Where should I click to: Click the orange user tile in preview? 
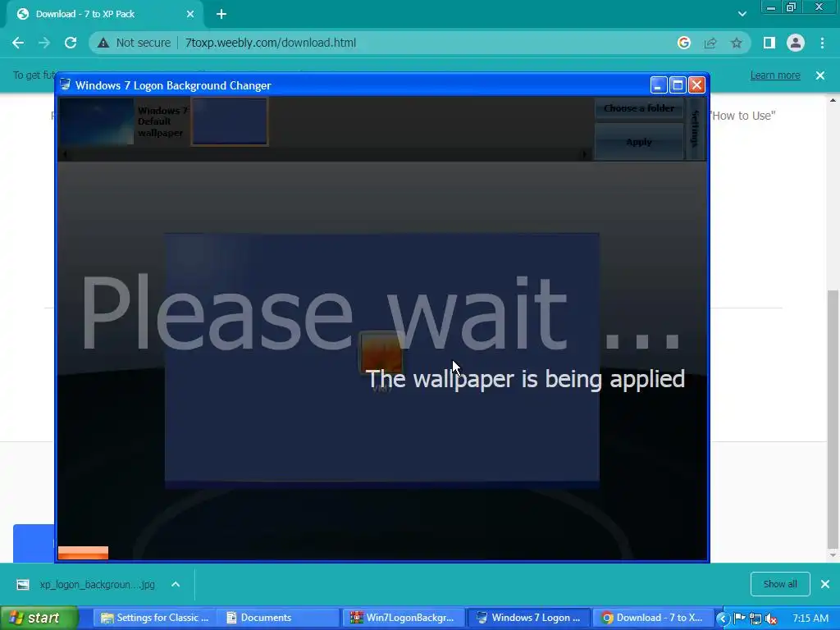click(381, 352)
